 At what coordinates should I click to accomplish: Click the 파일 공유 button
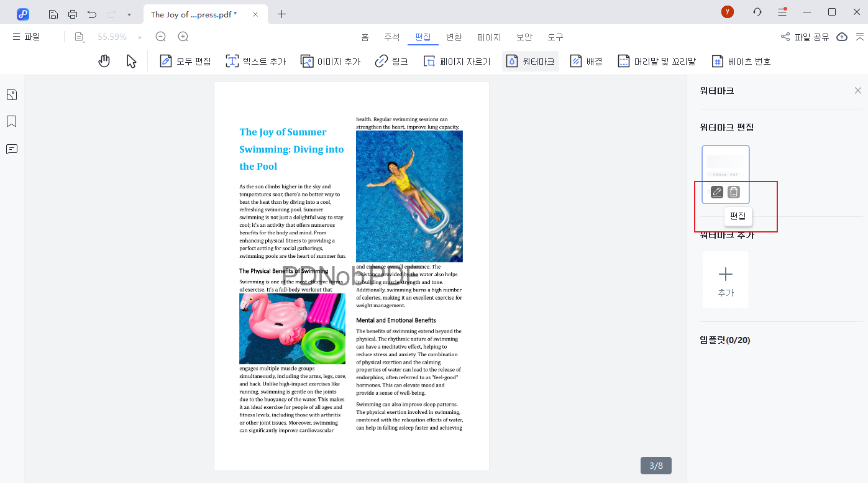click(805, 37)
